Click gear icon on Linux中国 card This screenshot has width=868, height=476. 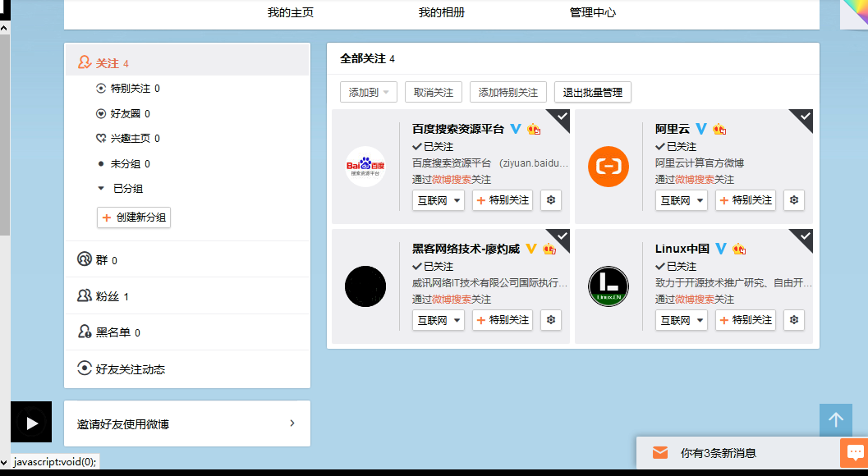click(x=794, y=320)
